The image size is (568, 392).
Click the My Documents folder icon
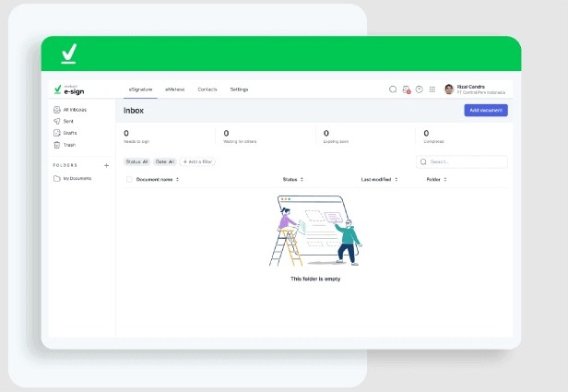point(57,178)
